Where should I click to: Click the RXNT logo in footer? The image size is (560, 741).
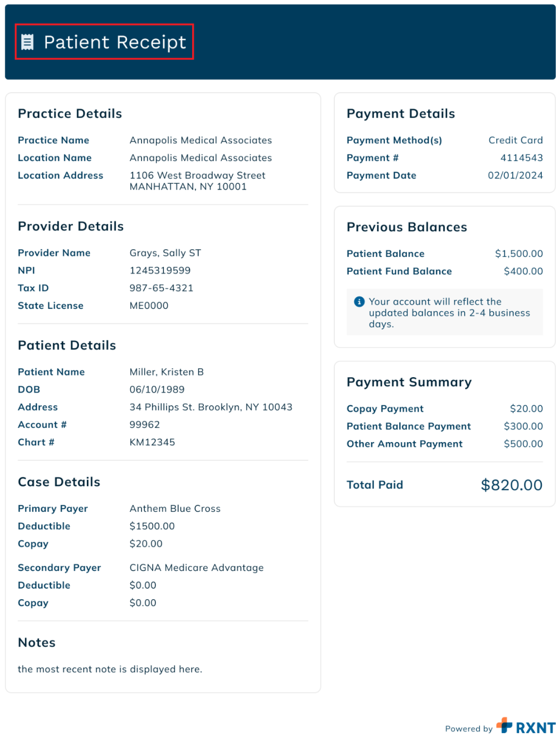pyautogui.click(x=526, y=726)
